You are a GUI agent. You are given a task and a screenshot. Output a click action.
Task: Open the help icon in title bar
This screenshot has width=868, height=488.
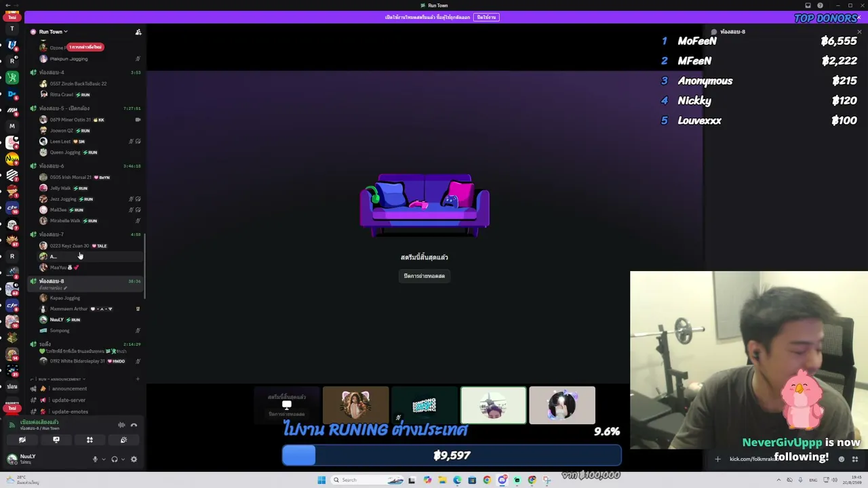click(x=820, y=5)
